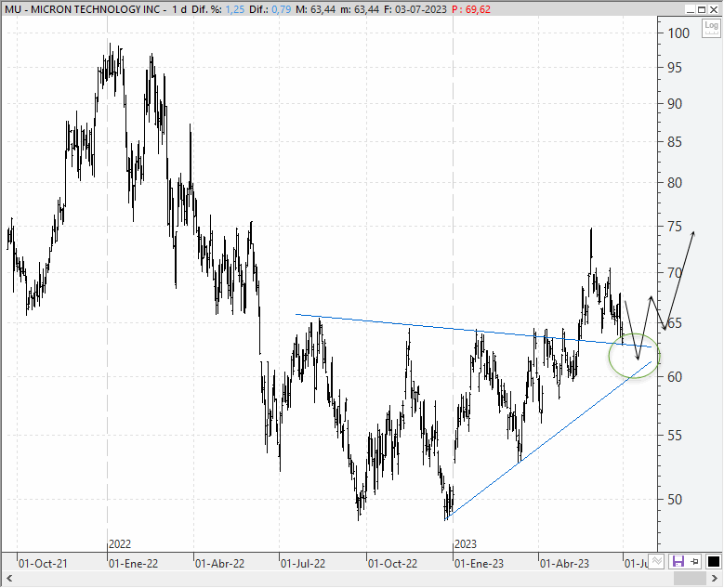Click the 'Dif.' value '0,79'

point(282,9)
